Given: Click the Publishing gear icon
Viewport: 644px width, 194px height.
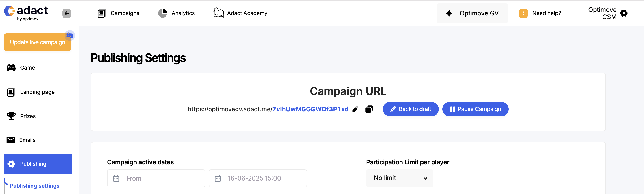Looking at the screenshot, I should (11, 164).
